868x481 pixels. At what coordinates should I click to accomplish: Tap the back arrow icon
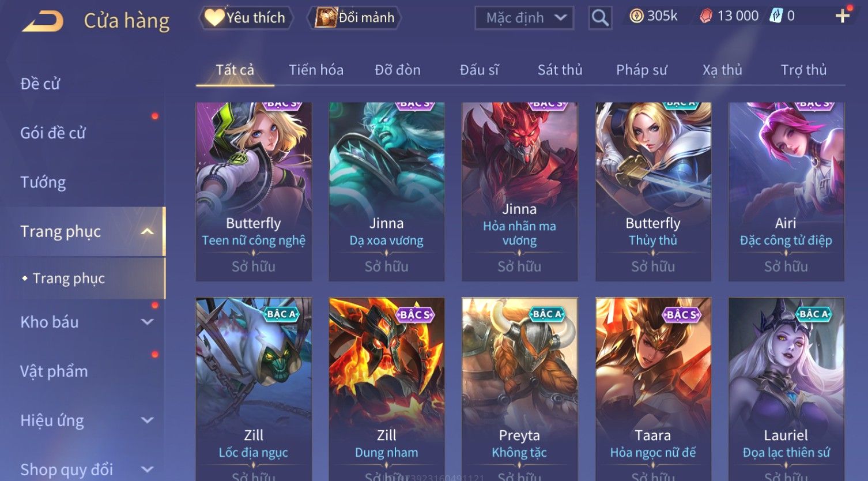coord(42,21)
